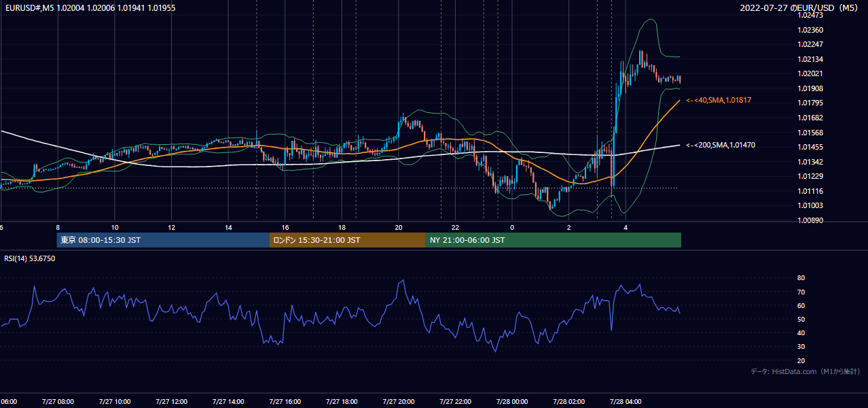This screenshot has width=868, height=408.
Task: Click the 7/28 00:00 bottom axis label
Action: tap(512, 401)
